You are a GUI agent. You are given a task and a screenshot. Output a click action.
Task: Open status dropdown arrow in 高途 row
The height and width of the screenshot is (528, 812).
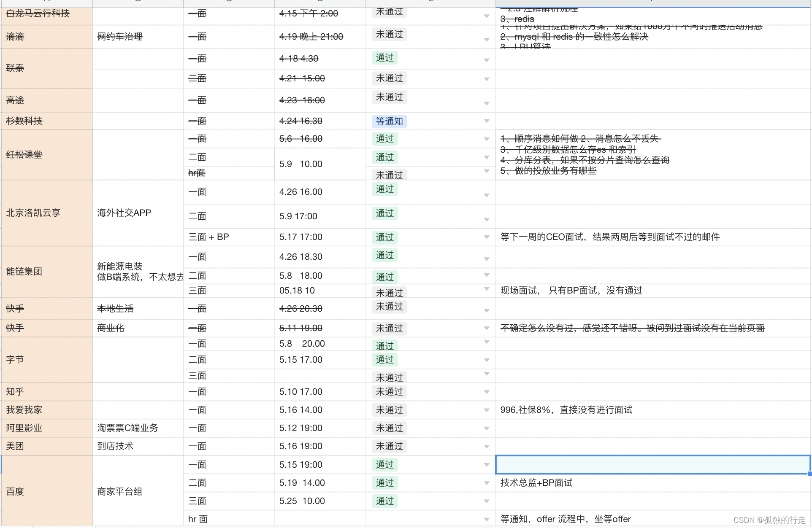click(x=487, y=103)
